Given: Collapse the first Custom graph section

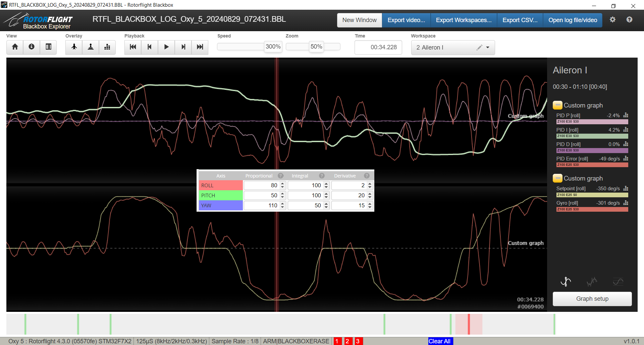Looking at the screenshot, I should coord(557,106).
